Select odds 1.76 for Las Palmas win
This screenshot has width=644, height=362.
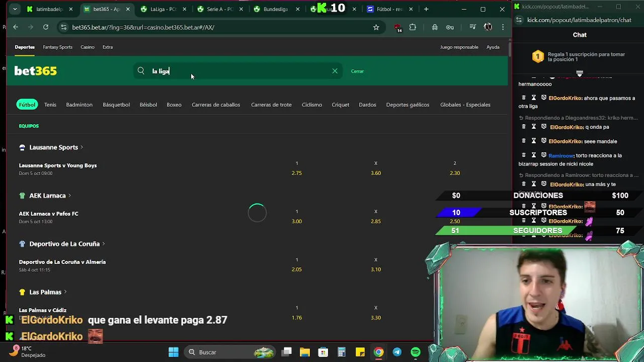[x=297, y=318]
